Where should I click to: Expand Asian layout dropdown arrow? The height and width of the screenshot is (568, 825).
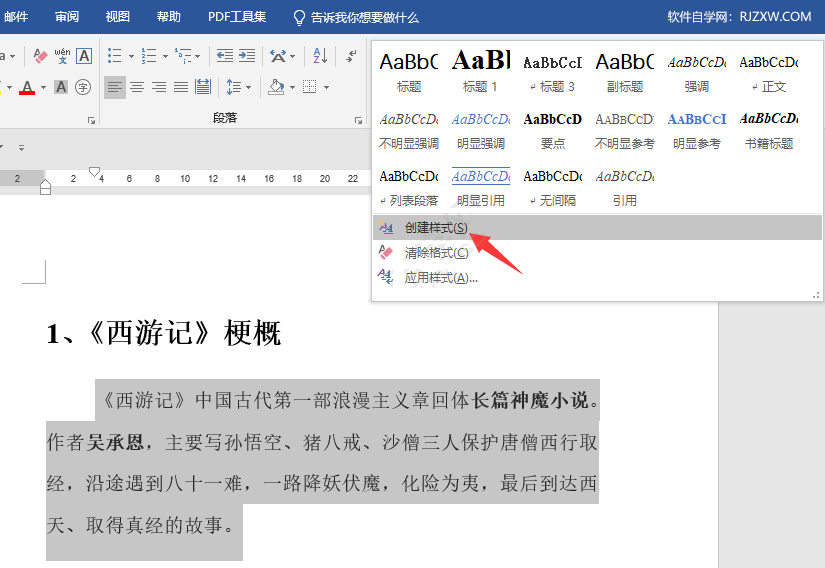293,56
